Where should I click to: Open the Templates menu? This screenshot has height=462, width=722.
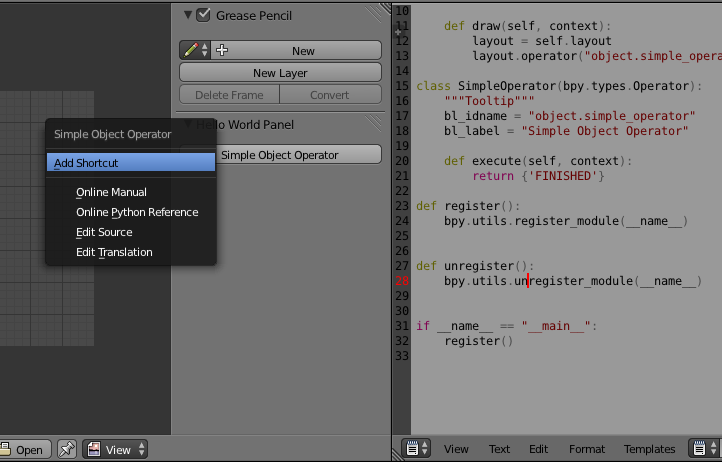649,449
